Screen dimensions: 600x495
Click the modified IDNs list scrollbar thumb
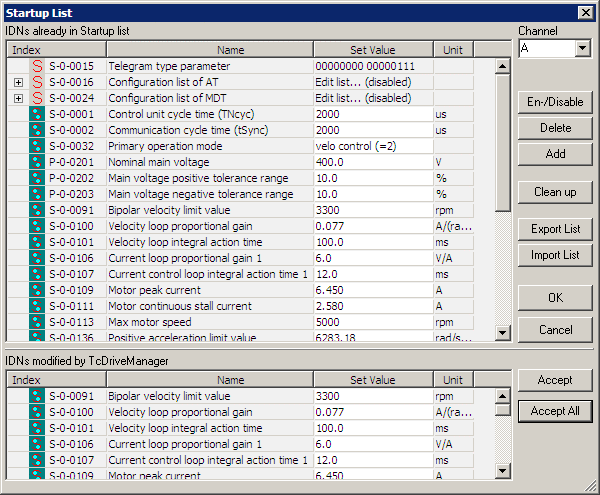tap(502, 410)
